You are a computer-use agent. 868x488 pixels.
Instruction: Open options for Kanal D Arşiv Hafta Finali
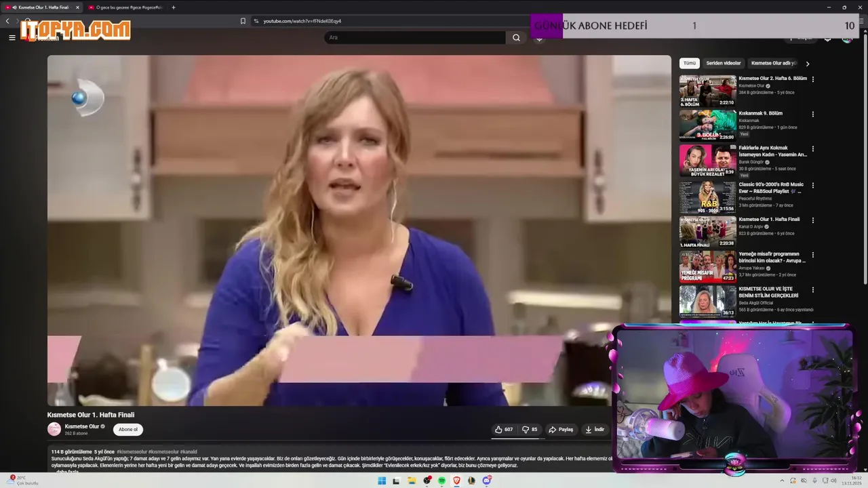[813, 220]
